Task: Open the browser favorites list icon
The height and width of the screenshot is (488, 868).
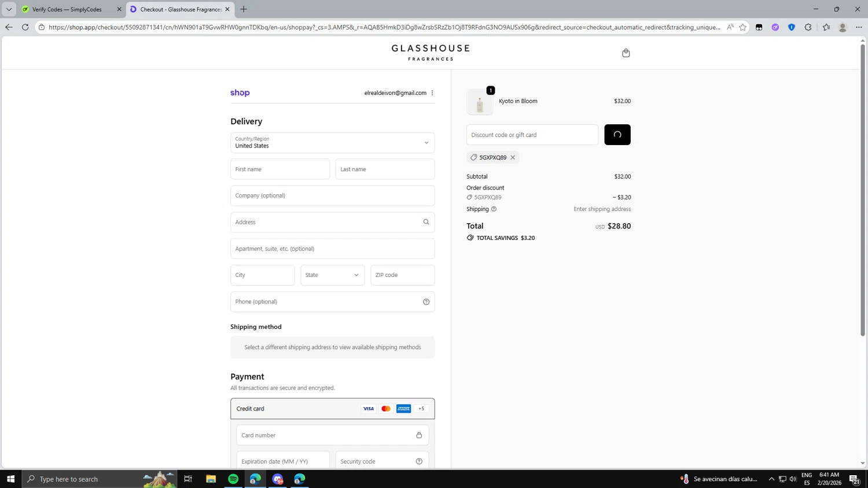Action: [826, 27]
